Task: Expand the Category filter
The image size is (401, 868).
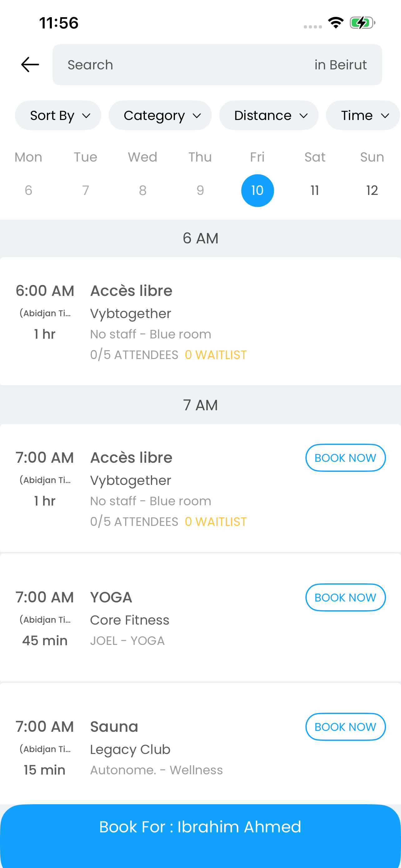Action: (x=160, y=115)
